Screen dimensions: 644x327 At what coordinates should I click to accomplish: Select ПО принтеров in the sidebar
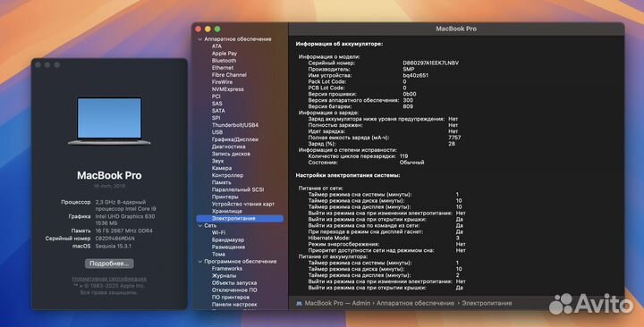tap(231, 298)
